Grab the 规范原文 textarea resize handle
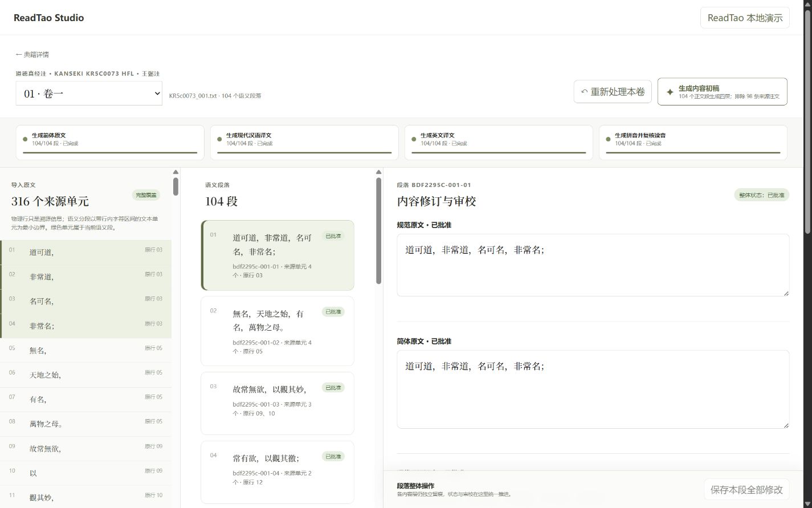The height and width of the screenshot is (508, 812). click(786, 293)
